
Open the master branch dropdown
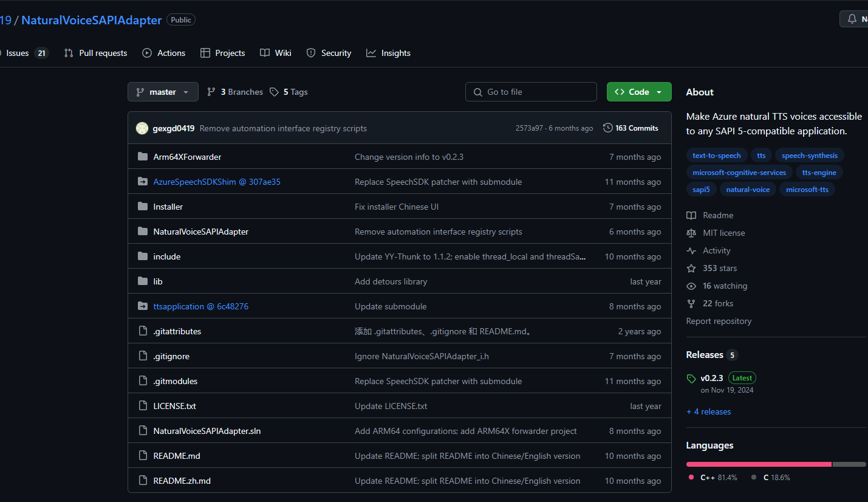click(163, 92)
